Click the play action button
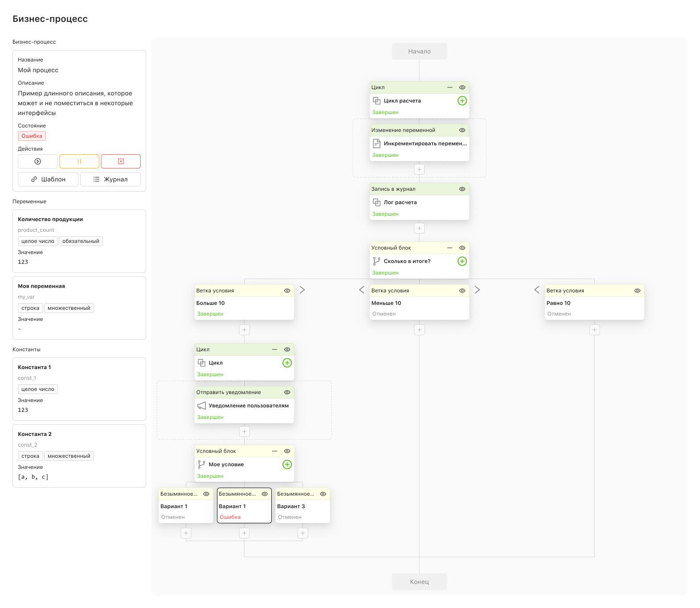This screenshot has height=608, width=700. point(38,161)
